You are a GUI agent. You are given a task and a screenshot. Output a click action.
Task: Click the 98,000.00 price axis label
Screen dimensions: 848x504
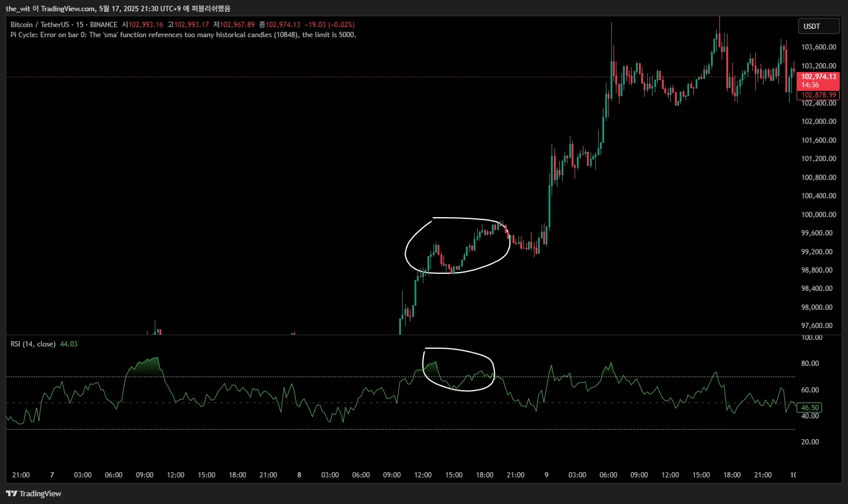click(817, 307)
